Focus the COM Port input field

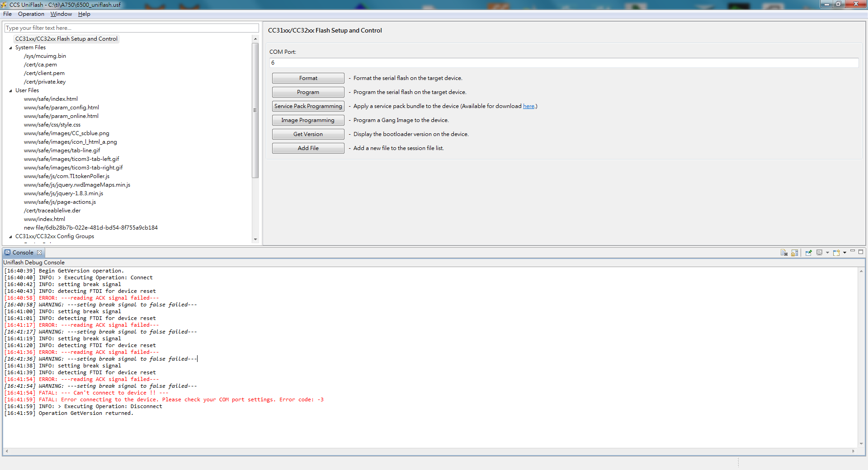564,63
